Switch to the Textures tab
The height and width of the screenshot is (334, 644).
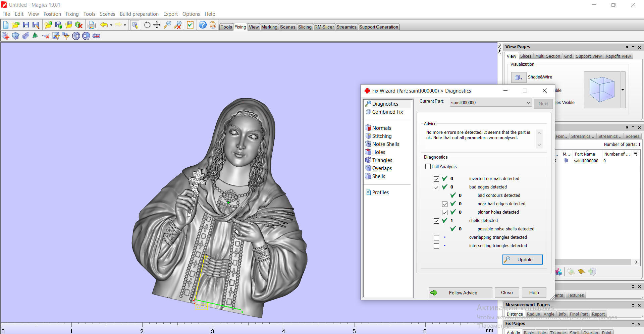(x=575, y=295)
